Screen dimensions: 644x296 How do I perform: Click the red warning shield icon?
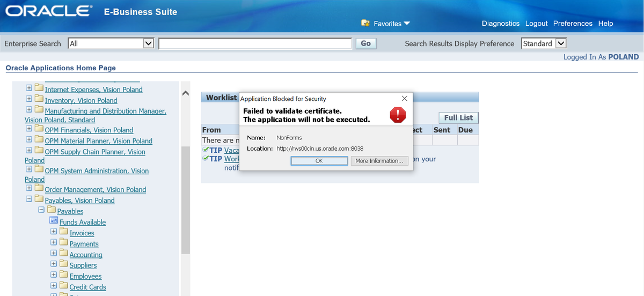pos(398,114)
